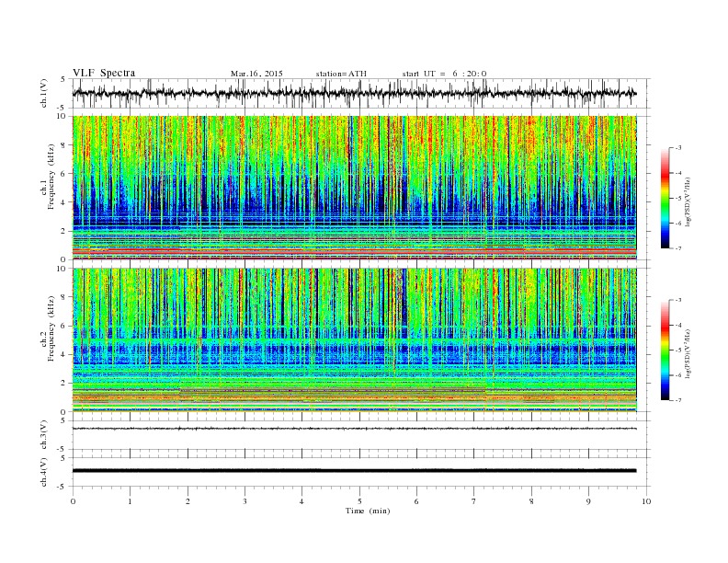The width and height of the screenshot is (728, 563).
Task: Click the "ch.4(V)" axis label
Action: point(44,473)
